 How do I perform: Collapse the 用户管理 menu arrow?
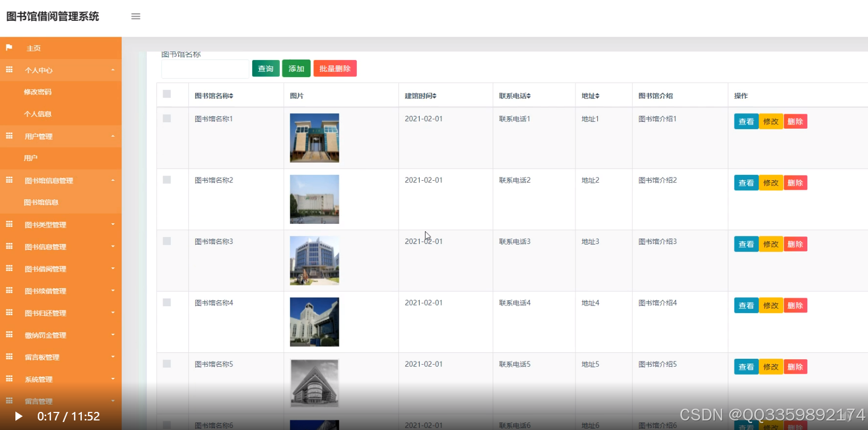tap(113, 137)
